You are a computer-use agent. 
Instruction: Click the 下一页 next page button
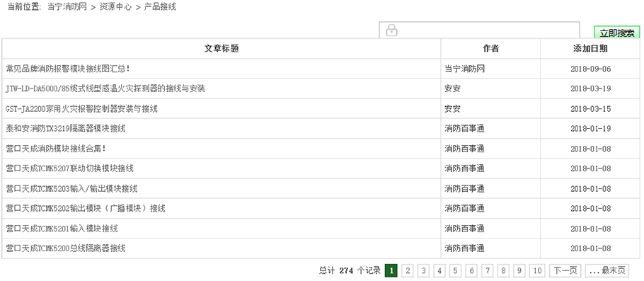point(565,270)
